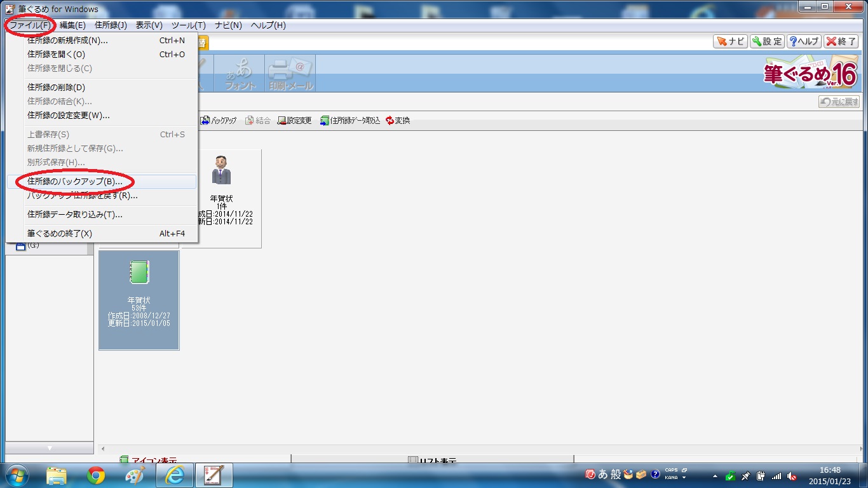Open the ツール(T) menu
The width and height of the screenshot is (868, 488).
[x=189, y=25]
